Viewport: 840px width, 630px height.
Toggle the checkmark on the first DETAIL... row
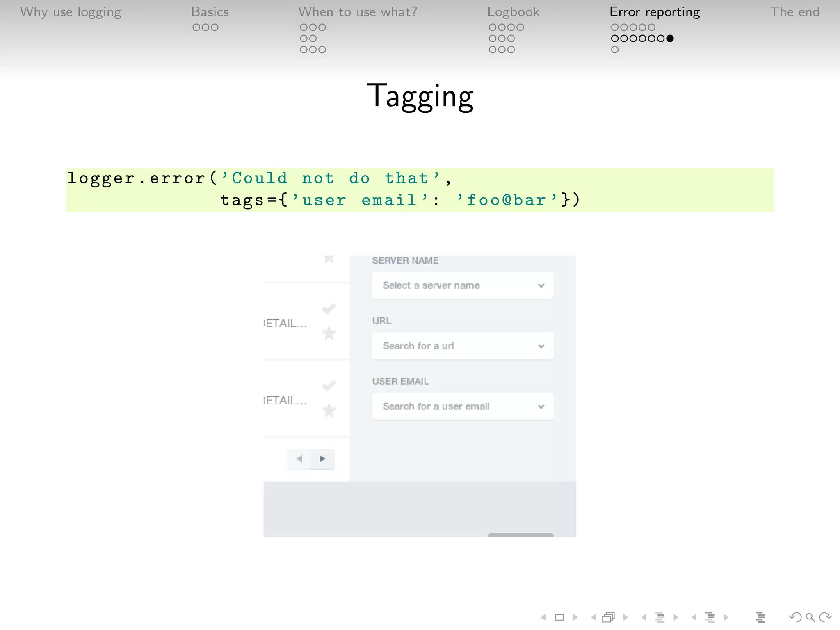[x=329, y=308]
